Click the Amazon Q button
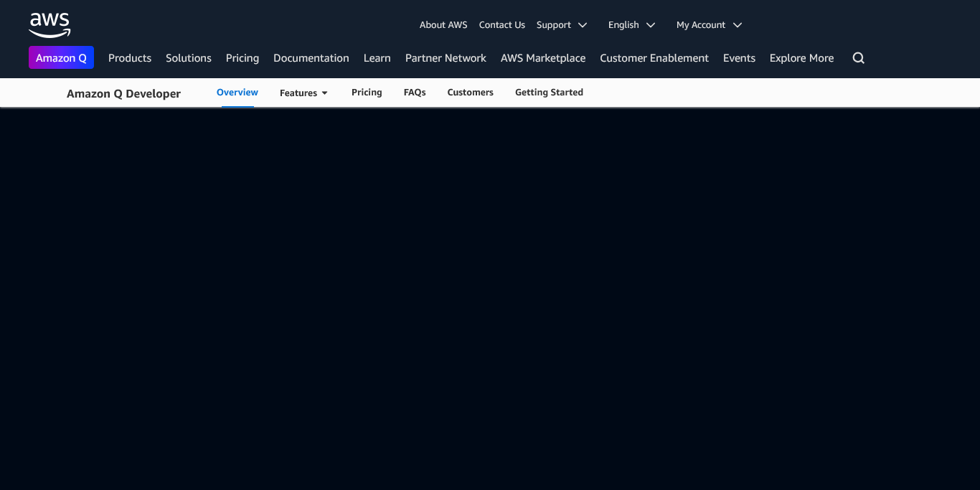This screenshot has height=490, width=980. click(61, 57)
